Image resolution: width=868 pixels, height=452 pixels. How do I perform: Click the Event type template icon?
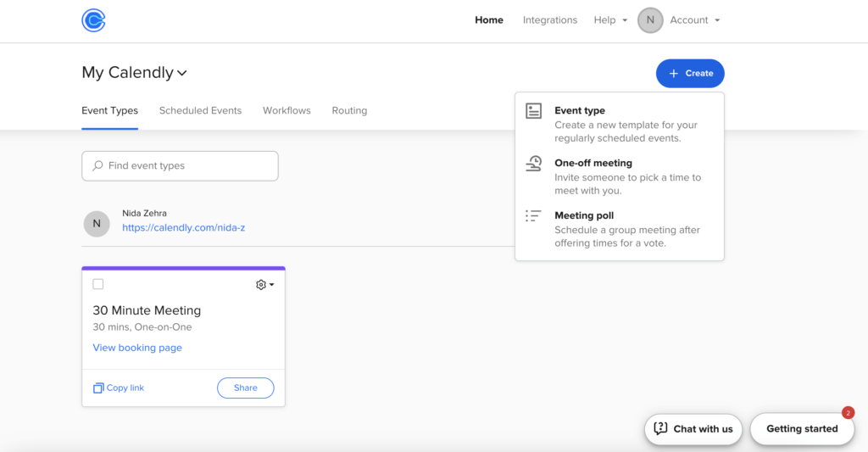(x=533, y=111)
